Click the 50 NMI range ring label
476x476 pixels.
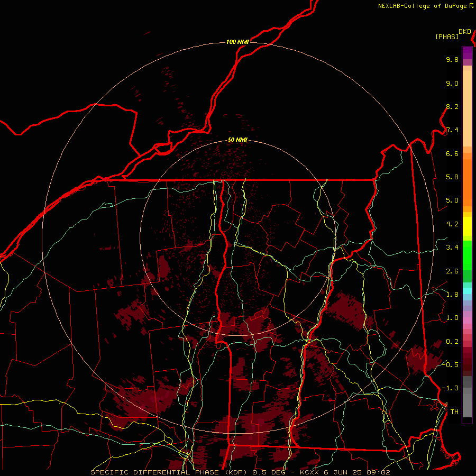tap(237, 140)
